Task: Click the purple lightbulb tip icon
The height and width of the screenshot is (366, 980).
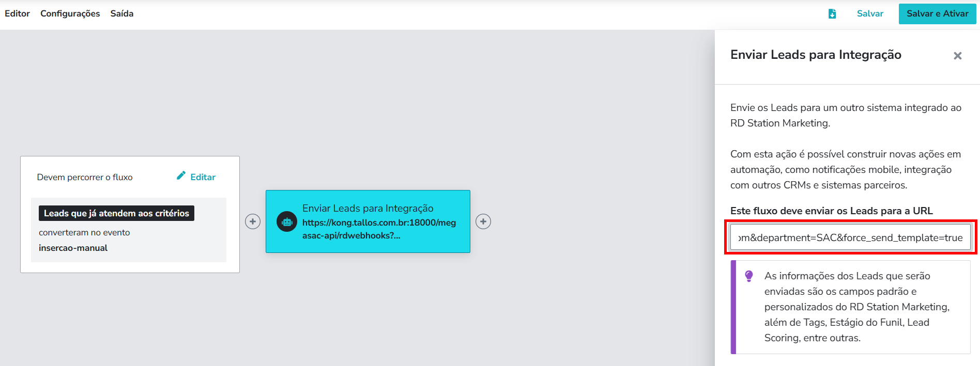Action: click(x=748, y=276)
